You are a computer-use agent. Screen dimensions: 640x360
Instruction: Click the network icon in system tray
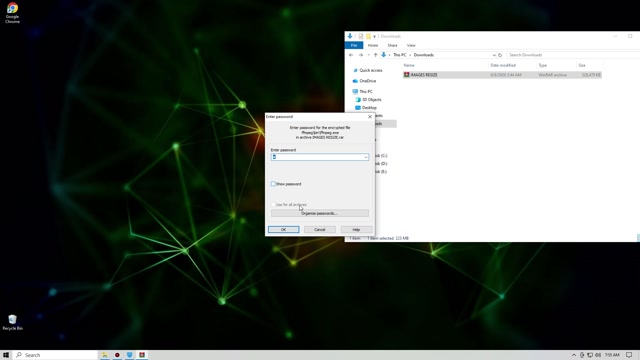click(x=590, y=355)
